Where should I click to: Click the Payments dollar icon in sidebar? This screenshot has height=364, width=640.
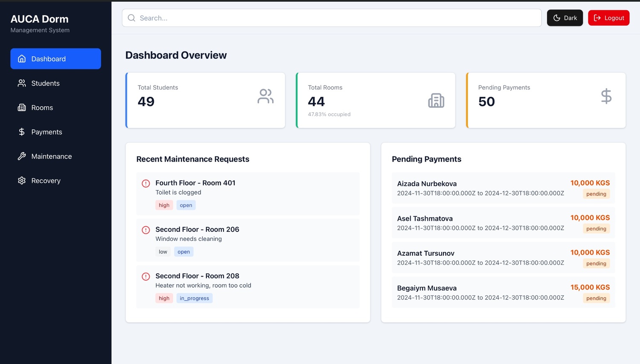22,132
